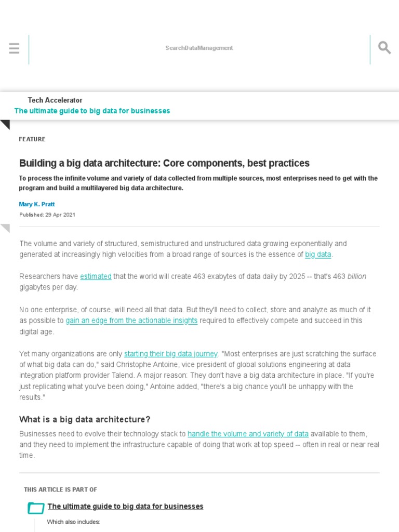Viewport: 399px width, 532px height.
Task: Open 'handle the volume and variety' link
Action: point(248,433)
